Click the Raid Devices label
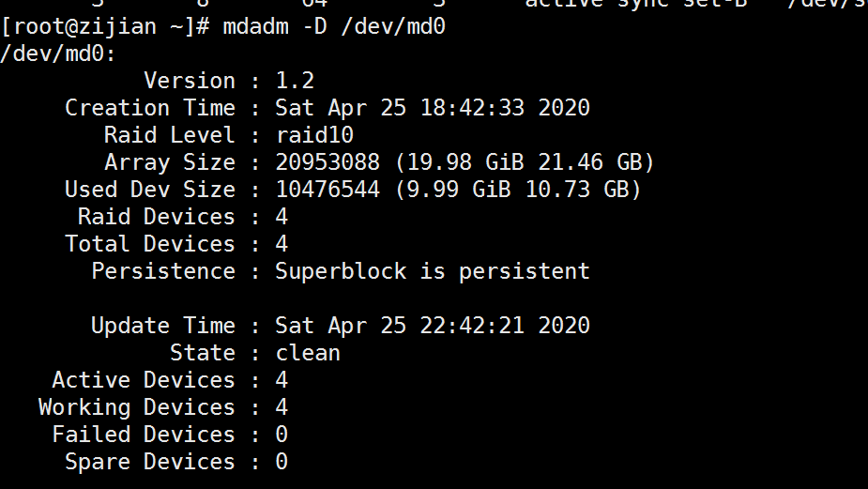This screenshot has width=868, height=489. (x=156, y=217)
